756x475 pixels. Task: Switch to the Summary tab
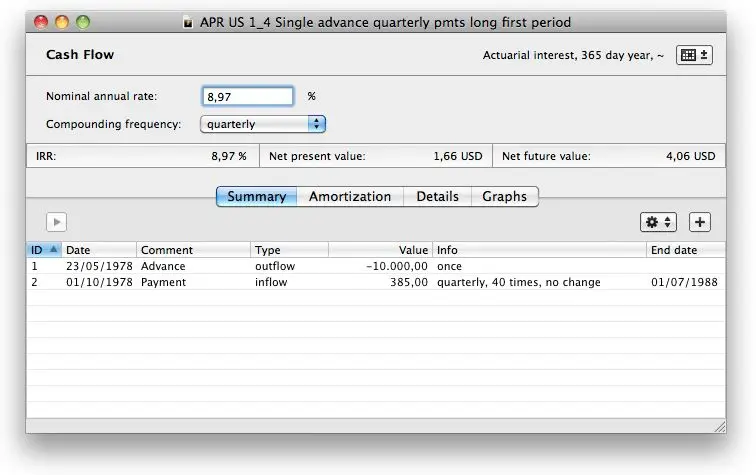pos(256,197)
